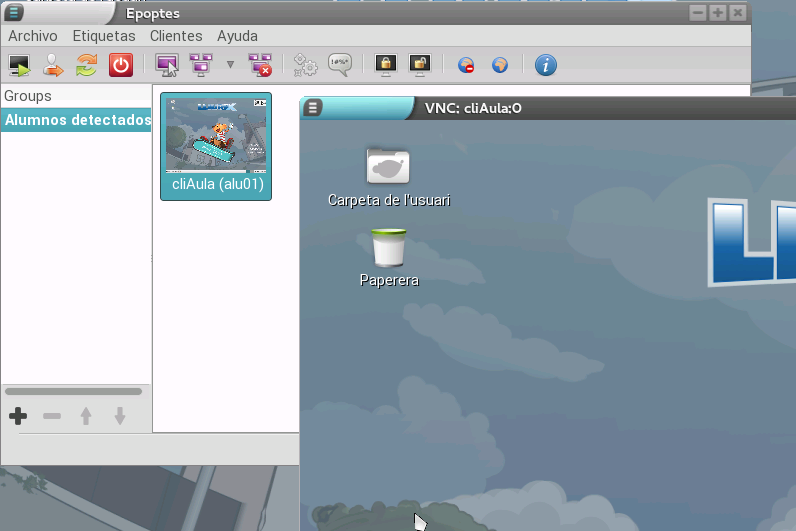Image resolution: width=796 pixels, height=531 pixels.
Task: Click the log out users icon
Action: 53,66
